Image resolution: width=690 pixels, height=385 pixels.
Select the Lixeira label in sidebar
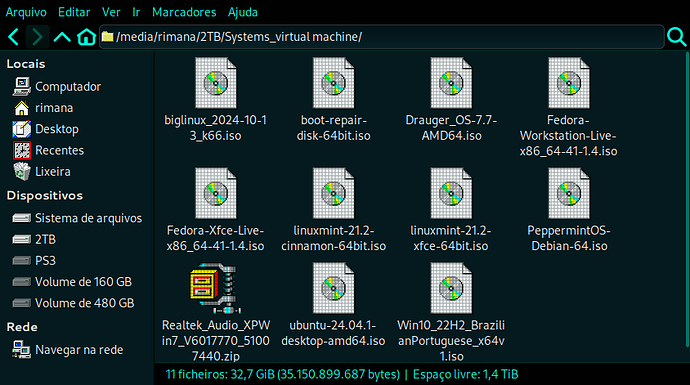click(x=53, y=171)
